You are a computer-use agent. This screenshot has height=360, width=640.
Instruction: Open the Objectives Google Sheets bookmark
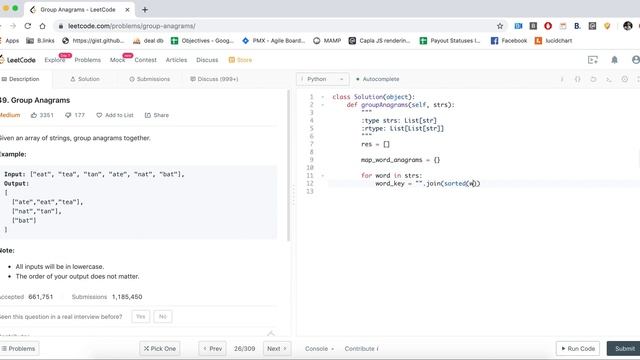tap(202, 41)
